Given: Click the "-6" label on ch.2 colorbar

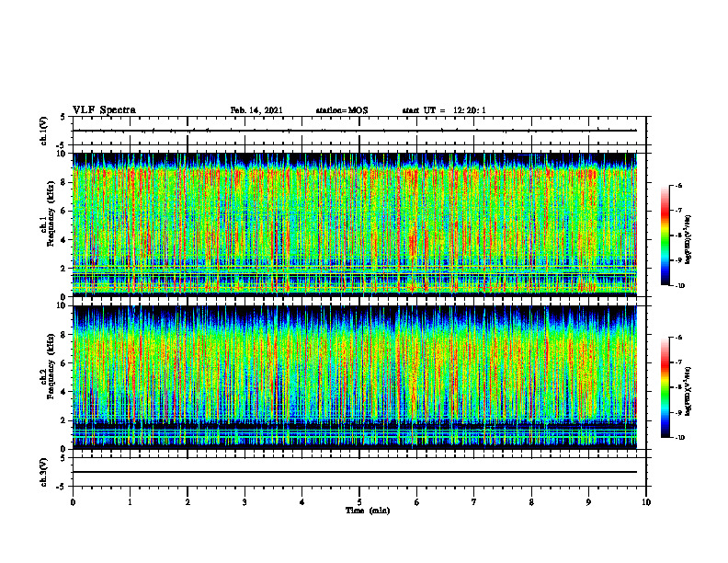Looking at the screenshot, I should [x=678, y=338].
